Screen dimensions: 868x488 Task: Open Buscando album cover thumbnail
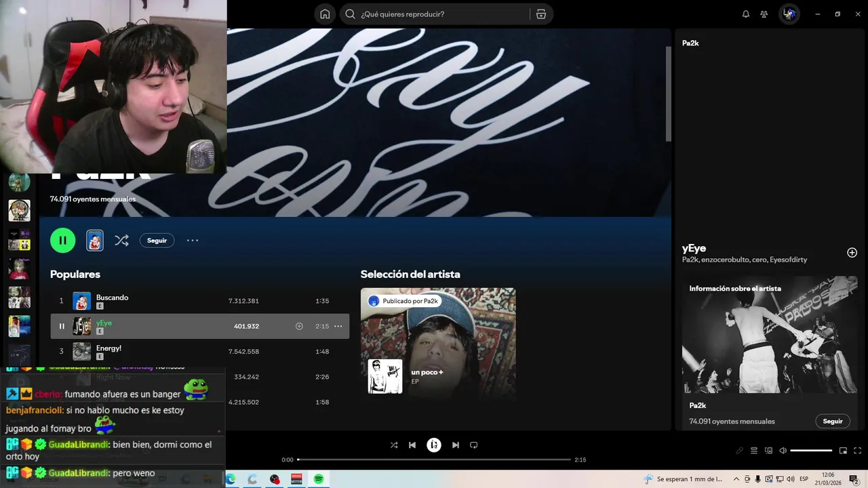(x=82, y=301)
